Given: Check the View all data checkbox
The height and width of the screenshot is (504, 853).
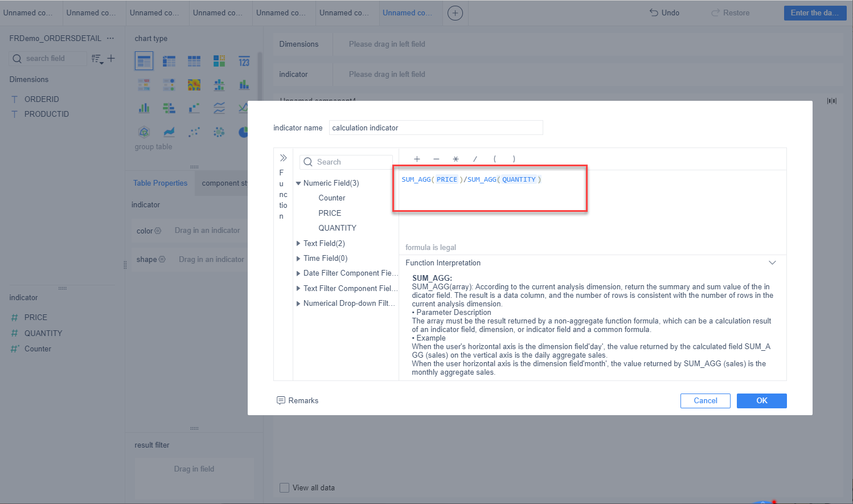Looking at the screenshot, I should click(284, 488).
